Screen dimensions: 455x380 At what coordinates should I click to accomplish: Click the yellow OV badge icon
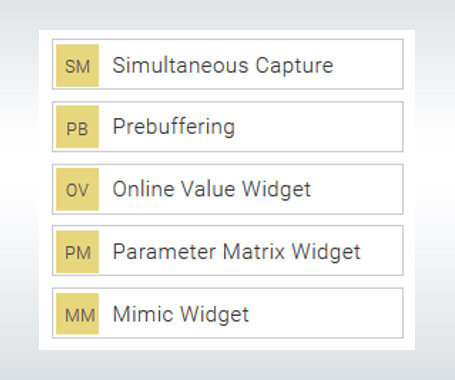(x=77, y=189)
